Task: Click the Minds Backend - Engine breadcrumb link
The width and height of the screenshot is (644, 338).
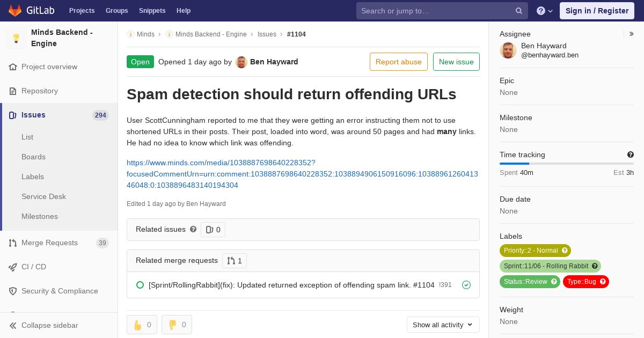Action: [211, 34]
